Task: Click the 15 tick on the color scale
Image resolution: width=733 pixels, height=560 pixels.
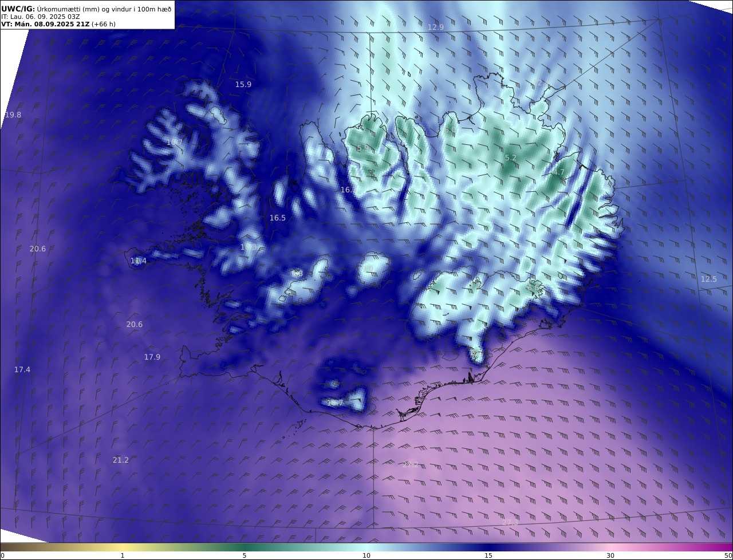Action: [x=488, y=555]
